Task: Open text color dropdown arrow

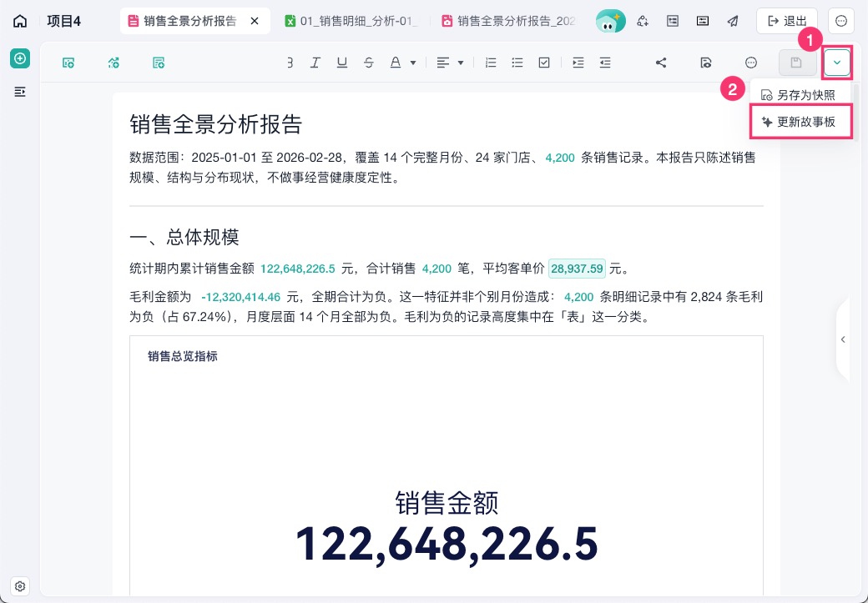Action: [x=413, y=63]
